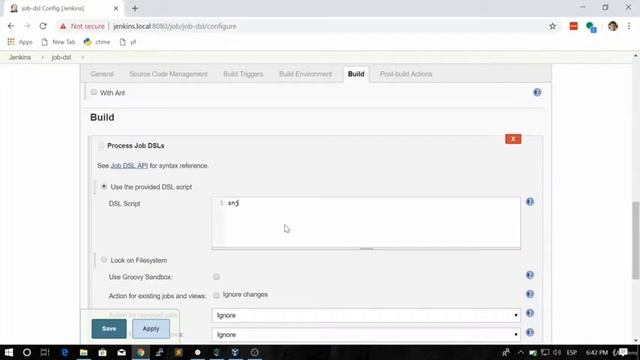Open the ESP language indicator in tray
Viewport: 640px width, 360px height.
572,352
